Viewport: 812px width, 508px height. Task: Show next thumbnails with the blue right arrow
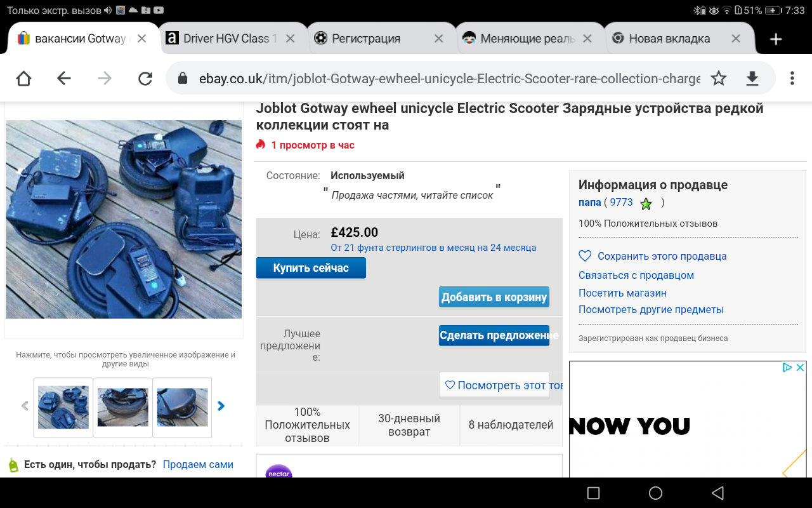[x=221, y=406]
